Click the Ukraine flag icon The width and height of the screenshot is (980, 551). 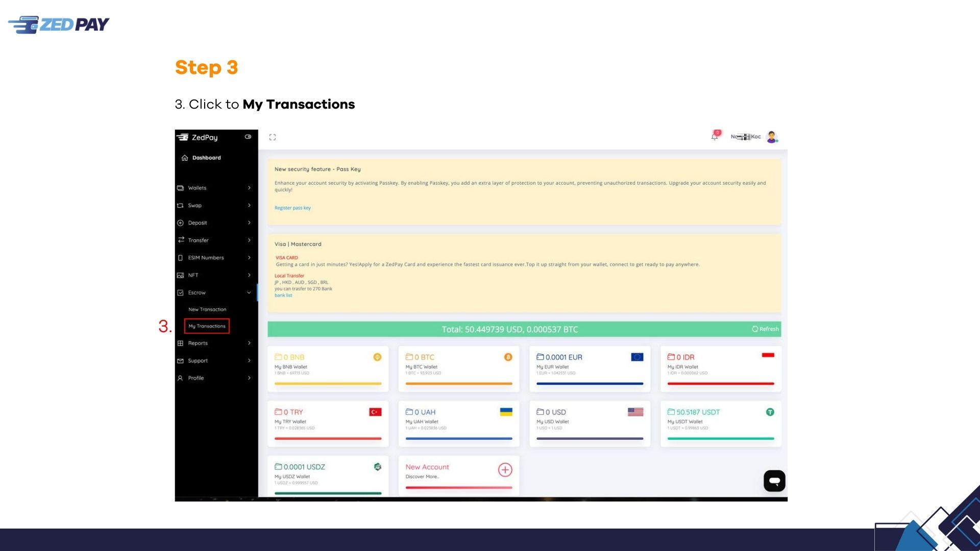(x=506, y=412)
